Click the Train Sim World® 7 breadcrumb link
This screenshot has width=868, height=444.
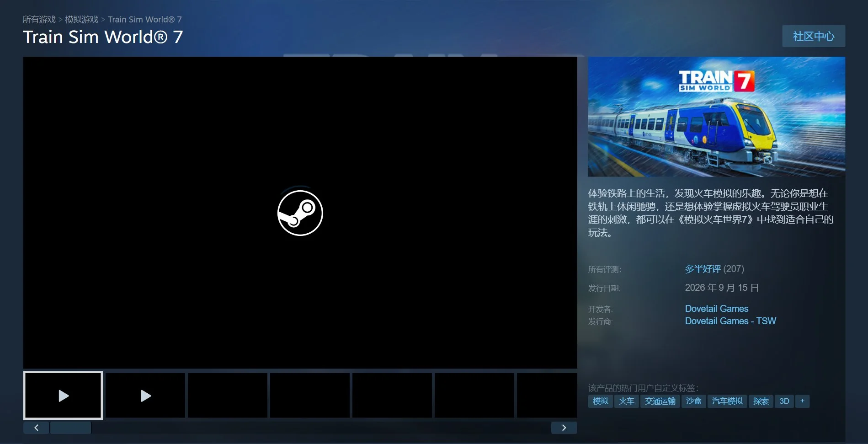tap(145, 20)
